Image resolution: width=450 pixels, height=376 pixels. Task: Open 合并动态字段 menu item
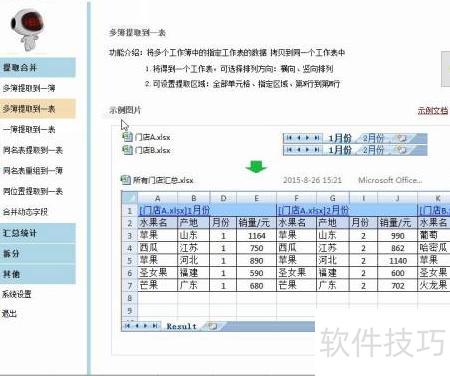point(25,212)
